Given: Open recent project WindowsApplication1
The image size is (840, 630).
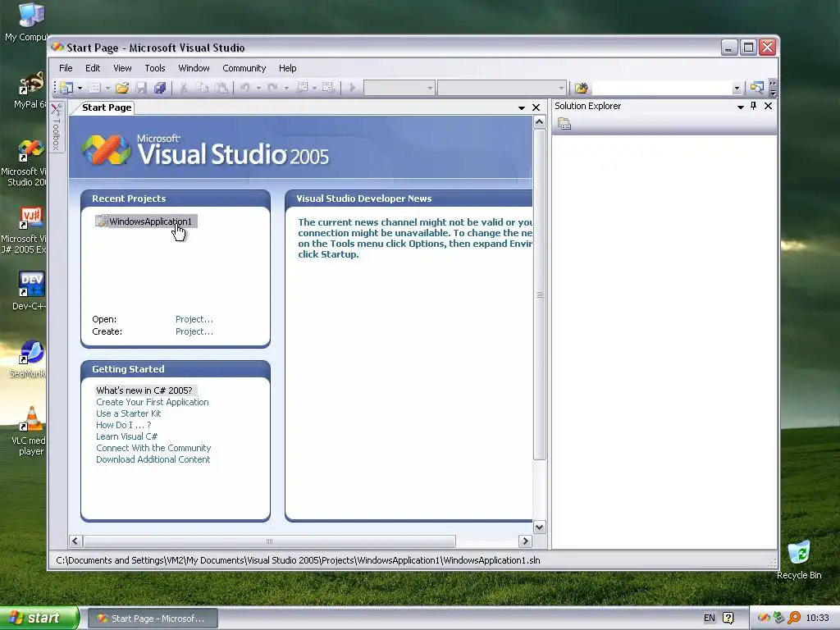Looking at the screenshot, I should point(146,221).
